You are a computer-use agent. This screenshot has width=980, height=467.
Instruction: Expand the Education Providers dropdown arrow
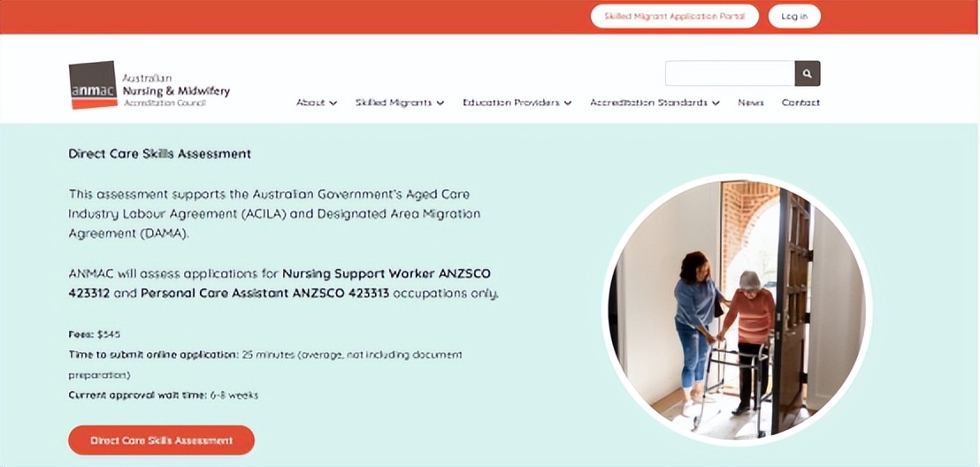coord(568,103)
